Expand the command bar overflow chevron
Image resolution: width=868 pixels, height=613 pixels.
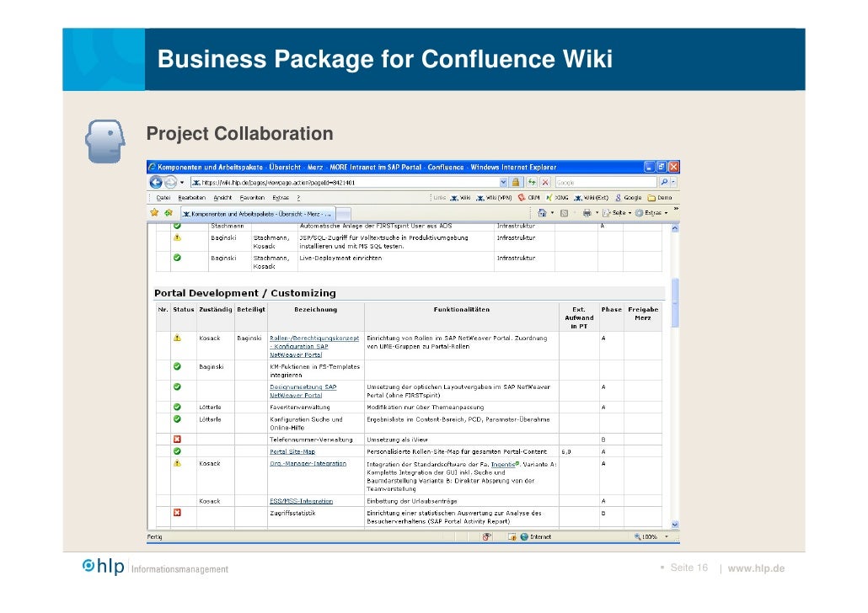pyautogui.click(x=675, y=209)
